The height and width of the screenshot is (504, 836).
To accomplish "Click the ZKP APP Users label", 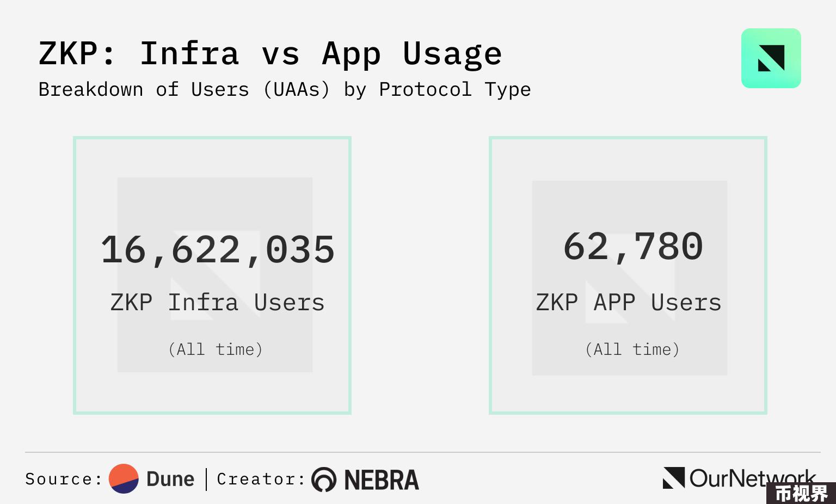I will pyautogui.click(x=629, y=303).
